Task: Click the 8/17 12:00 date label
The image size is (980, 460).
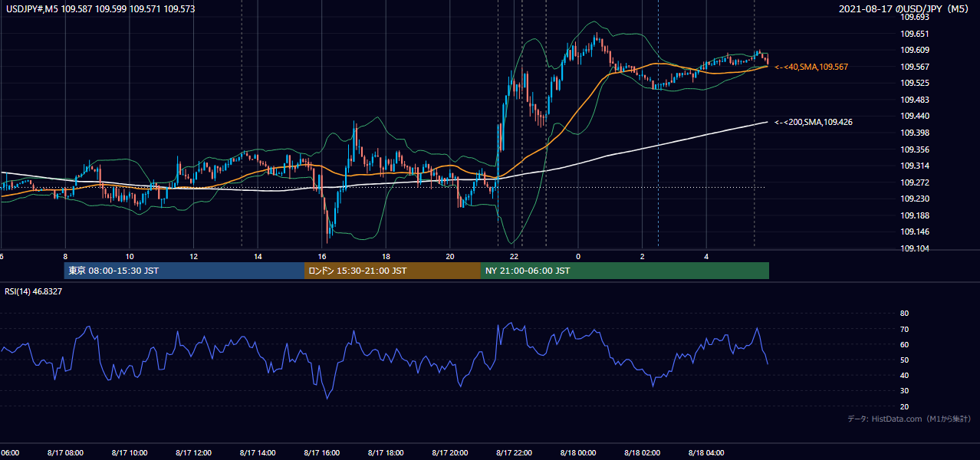Action: tap(194, 453)
